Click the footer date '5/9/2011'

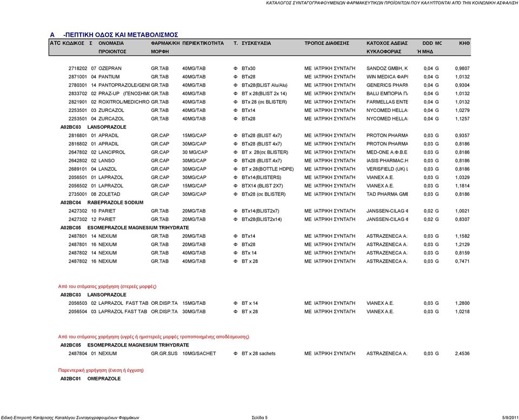[x=510, y=418]
